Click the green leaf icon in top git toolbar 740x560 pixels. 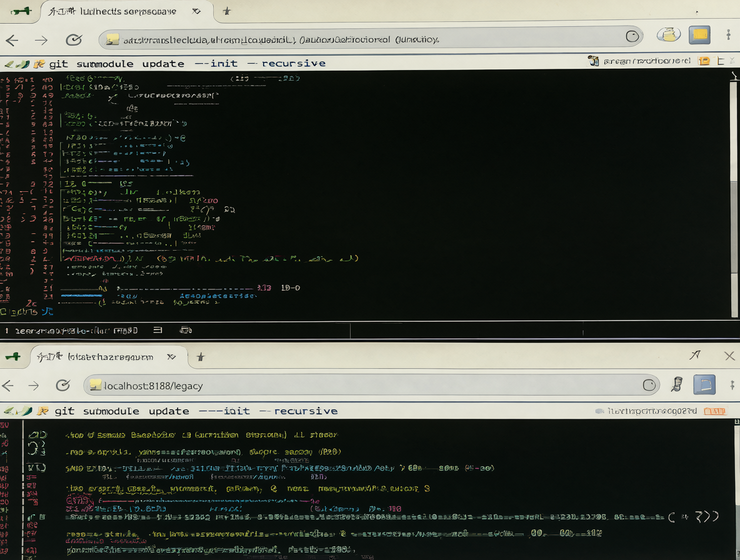pyautogui.click(x=17, y=64)
